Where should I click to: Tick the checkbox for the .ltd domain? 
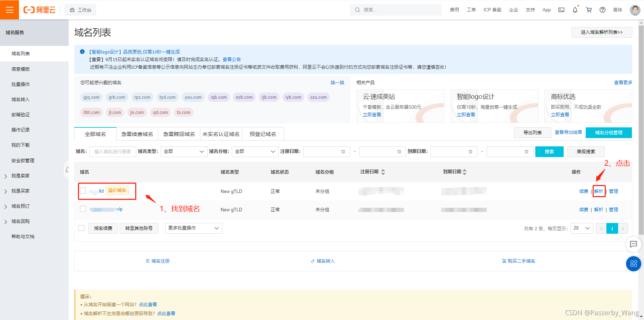(x=83, y=191)
